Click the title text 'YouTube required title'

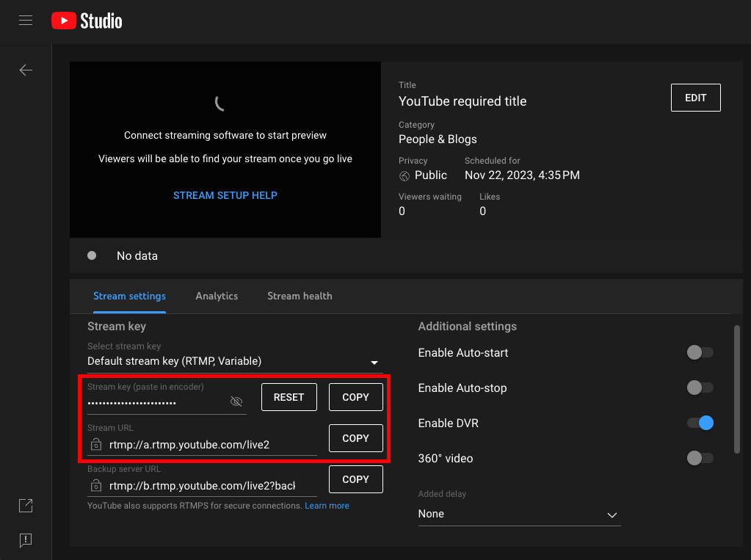pos(462,101)
